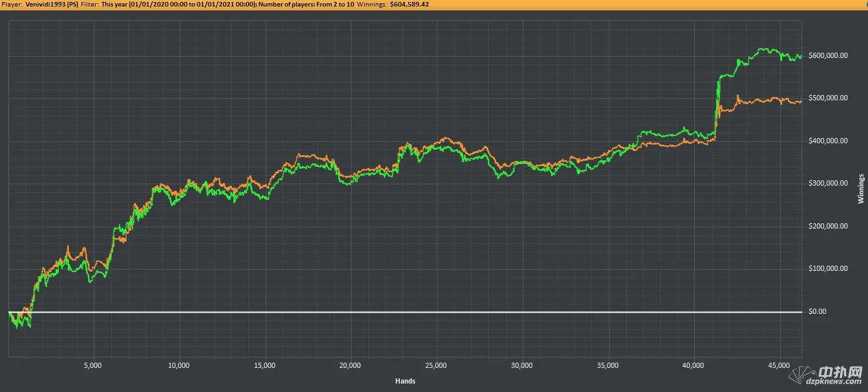Image resolution: width=868 pixels, height=392 pixels.
Task: Click the 15,000 hands tick label
Action: 264,365
